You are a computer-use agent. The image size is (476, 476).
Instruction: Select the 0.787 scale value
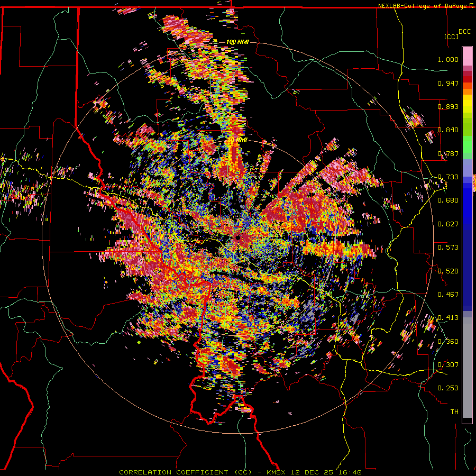click(x=448, y=153)
